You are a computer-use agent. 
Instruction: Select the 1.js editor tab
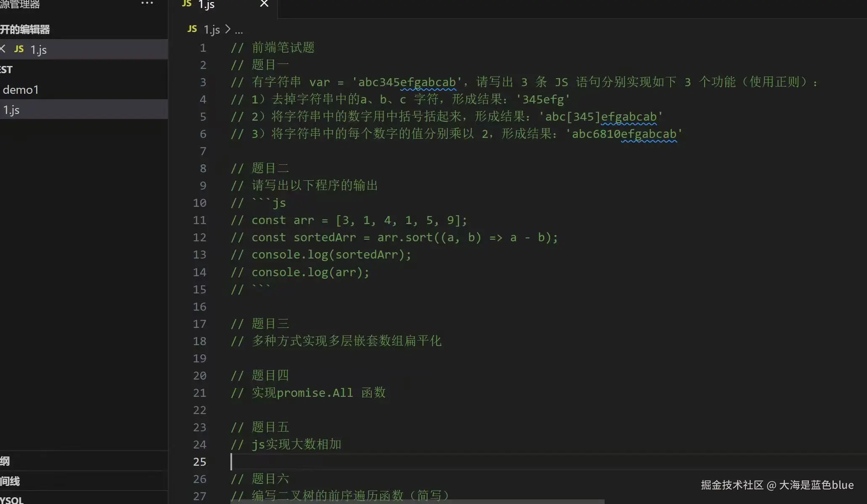click(x=206, y=5)
